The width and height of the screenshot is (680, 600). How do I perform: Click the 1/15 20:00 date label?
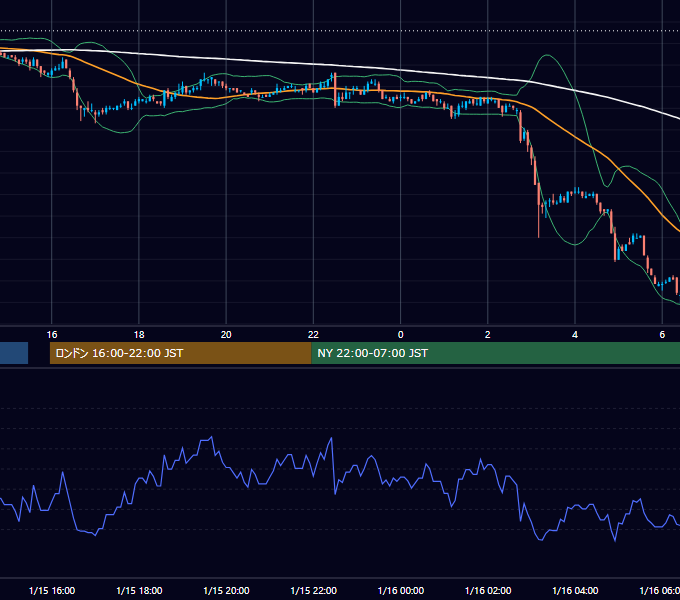pyautogui.click(x=226, y=590)
